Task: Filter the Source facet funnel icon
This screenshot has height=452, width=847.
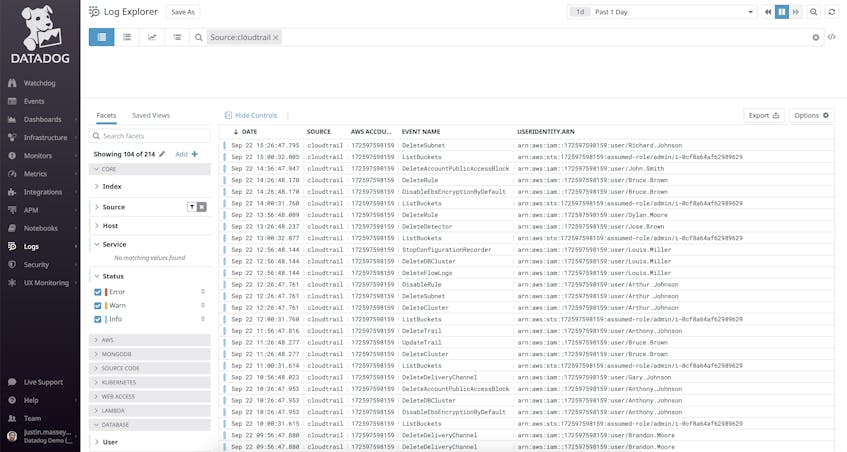Action: coord(192,207)
